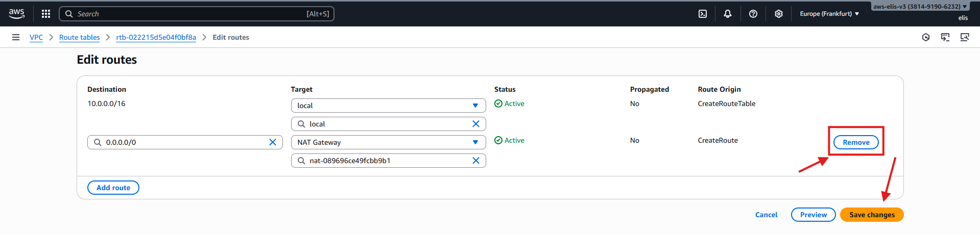Open the Europe (Frankfurt) region selector

point(829,14)
